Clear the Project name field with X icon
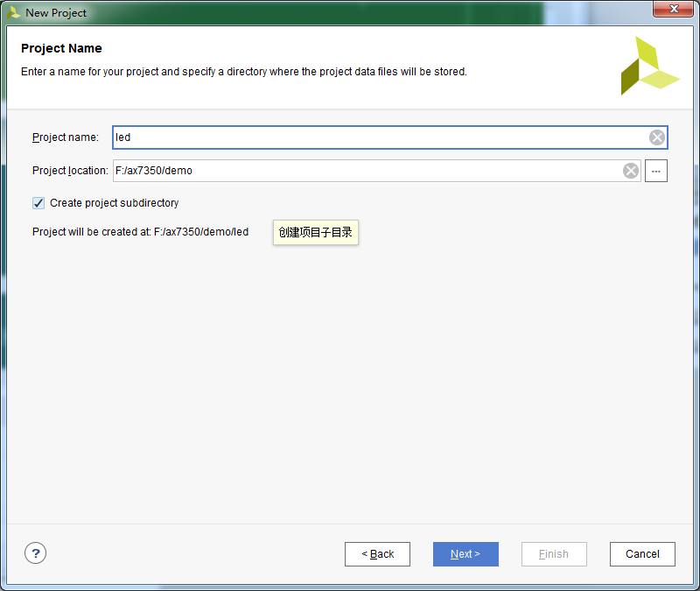 coord(657,137)
